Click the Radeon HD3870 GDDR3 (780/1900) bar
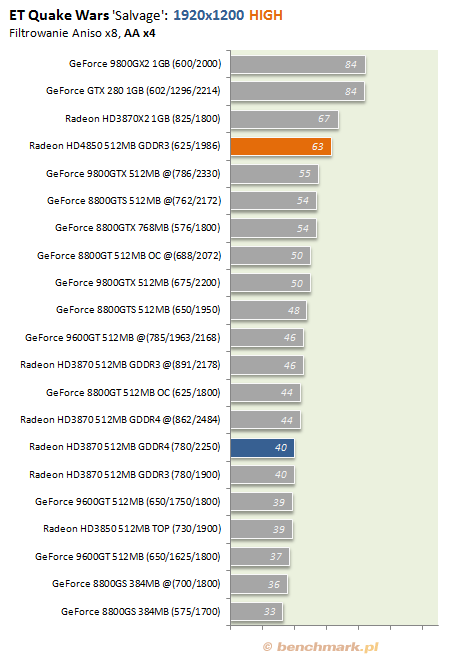Viewport: 461px width, 661px height. point(262,475)
